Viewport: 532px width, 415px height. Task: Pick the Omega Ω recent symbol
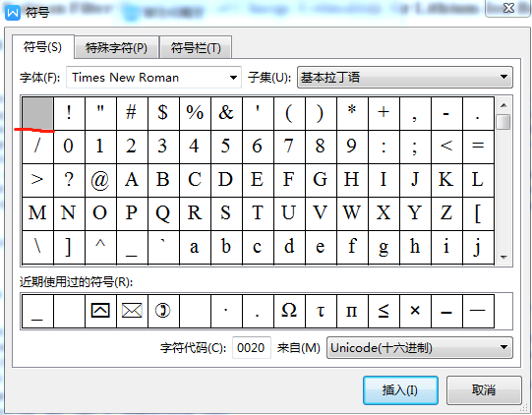[289, 311]
